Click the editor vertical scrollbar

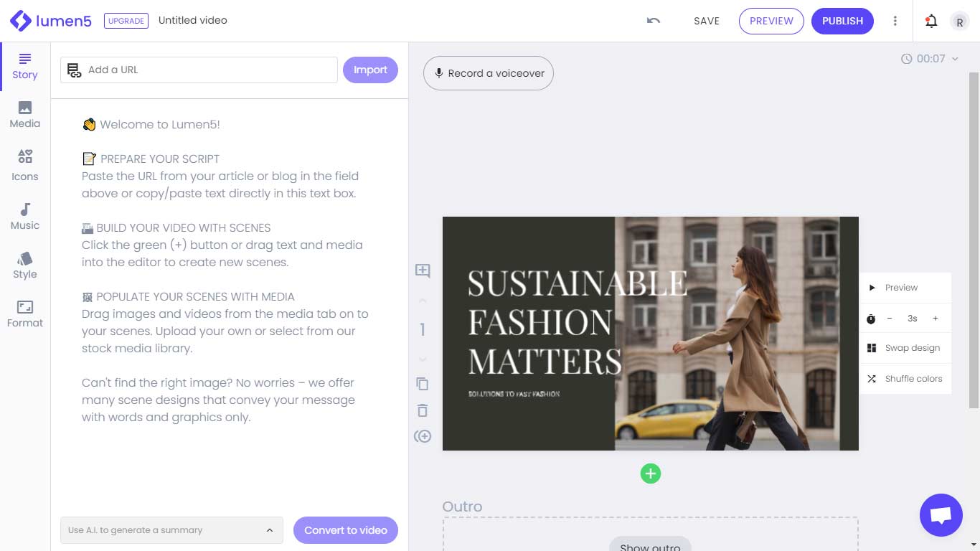(974, 240)
